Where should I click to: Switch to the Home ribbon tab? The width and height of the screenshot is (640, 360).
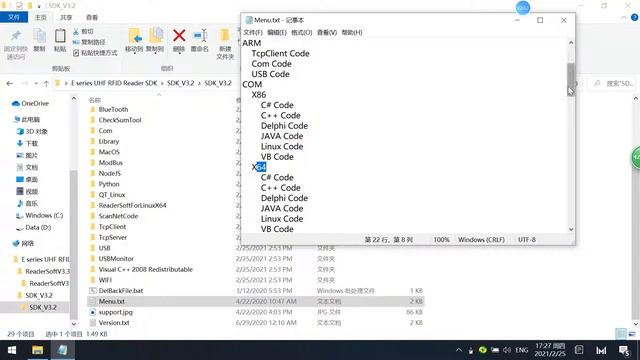(x=40, y=17)
